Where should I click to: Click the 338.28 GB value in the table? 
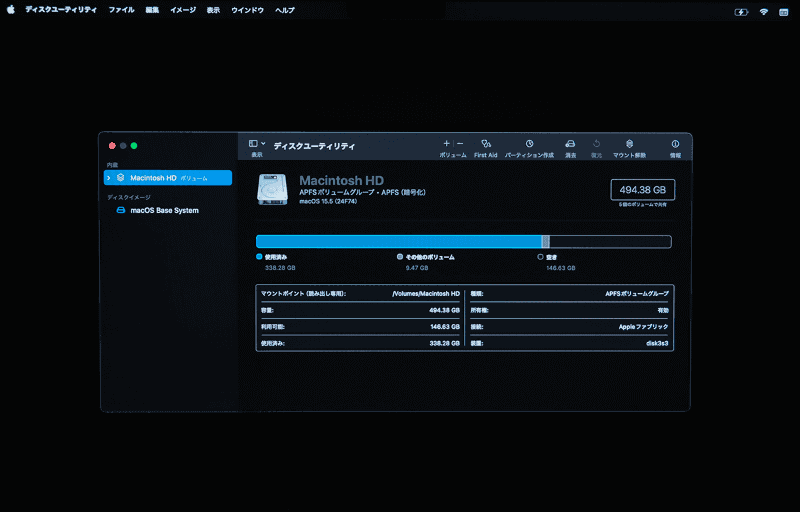pyautogui.click(x=444, y=344)
